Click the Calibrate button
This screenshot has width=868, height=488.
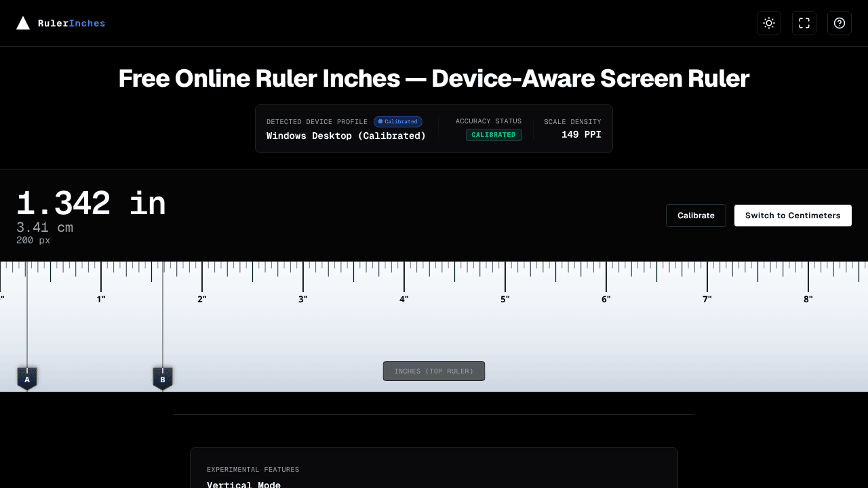(696, 216)
